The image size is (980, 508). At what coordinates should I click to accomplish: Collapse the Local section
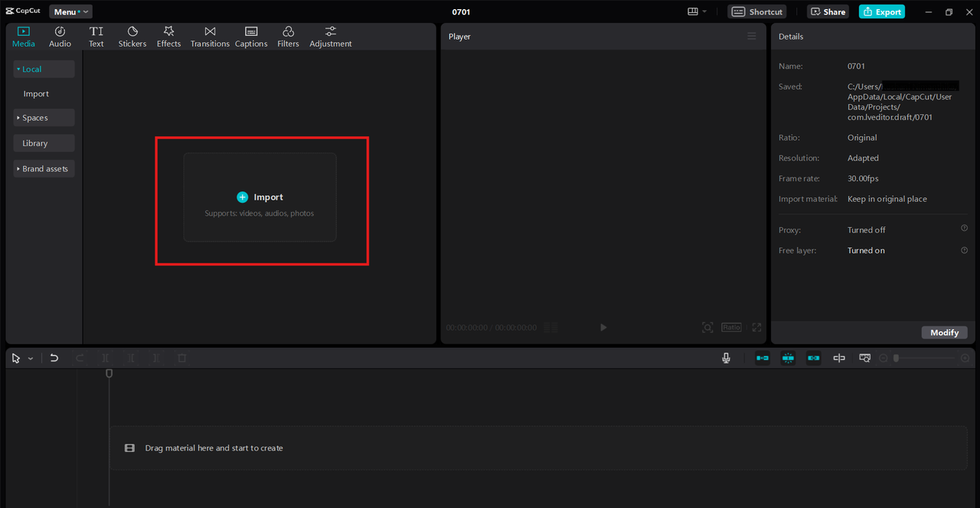click(x=44, y=69)
